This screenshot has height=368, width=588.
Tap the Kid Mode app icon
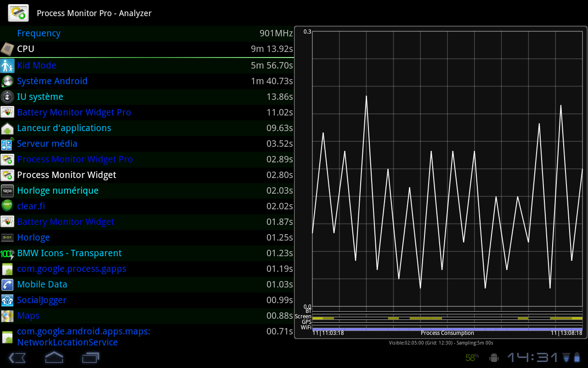7,65
